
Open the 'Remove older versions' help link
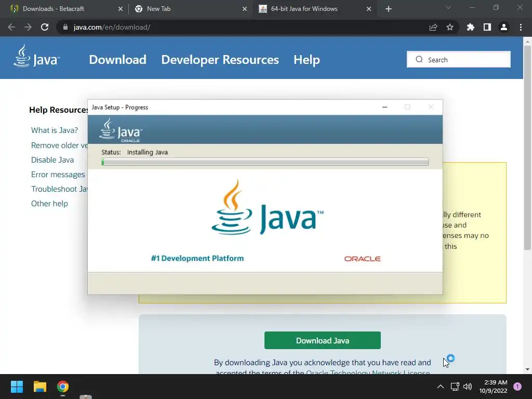click(59, 145)
